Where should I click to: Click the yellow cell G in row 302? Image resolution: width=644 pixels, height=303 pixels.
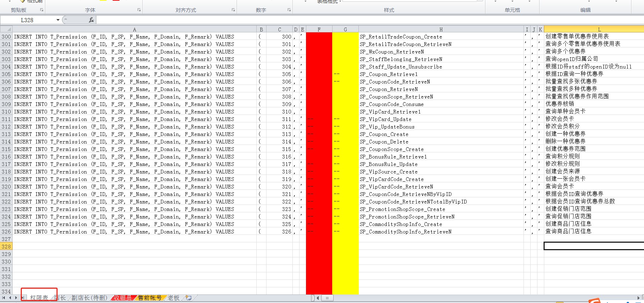coord(345,52)
